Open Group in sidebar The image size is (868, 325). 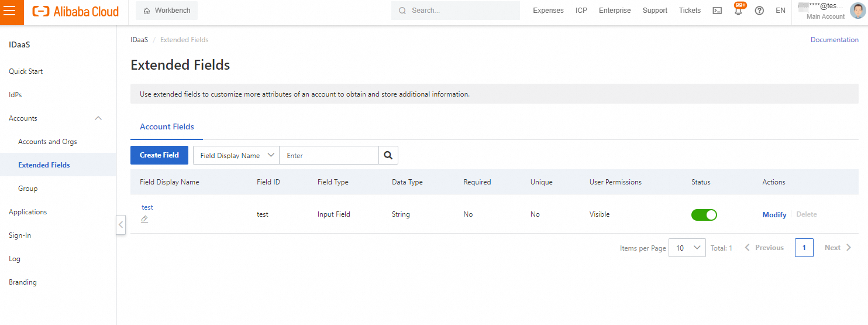(x=27, y=189)
